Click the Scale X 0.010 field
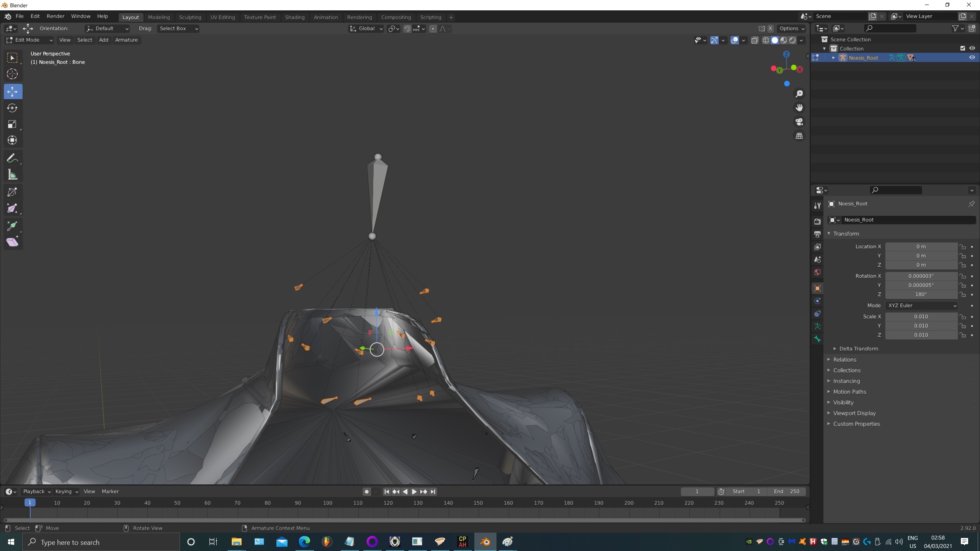This screenshot has width=980, height=551. point(921,317)
